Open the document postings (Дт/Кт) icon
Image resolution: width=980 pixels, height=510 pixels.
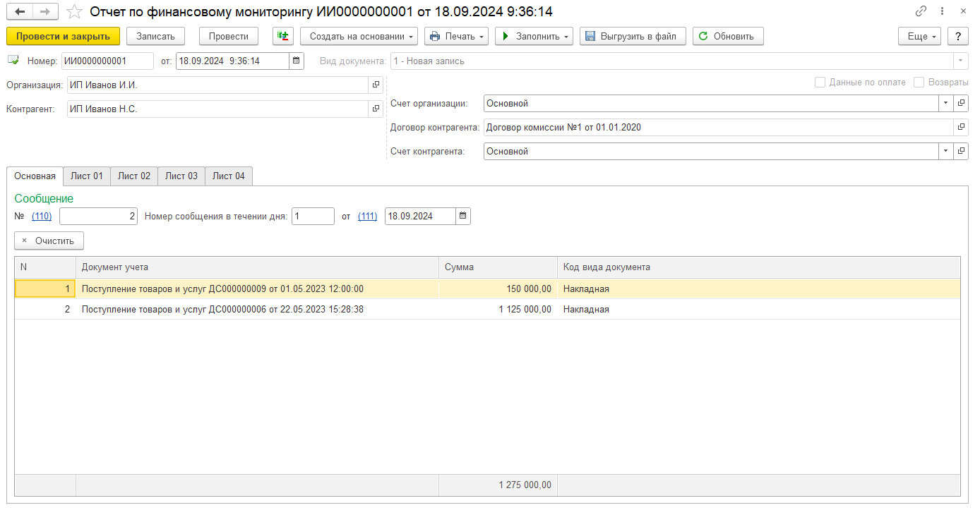point(283,36)
